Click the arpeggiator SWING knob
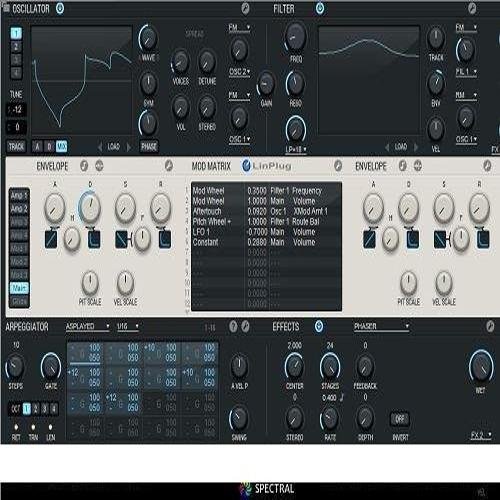Image resolution: width=500 pixels, height=500 pixels. (x=239, y=418)
